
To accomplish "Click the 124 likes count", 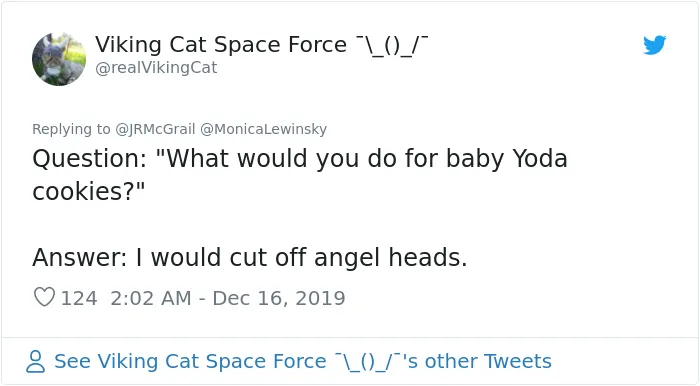I will (79, 298).
